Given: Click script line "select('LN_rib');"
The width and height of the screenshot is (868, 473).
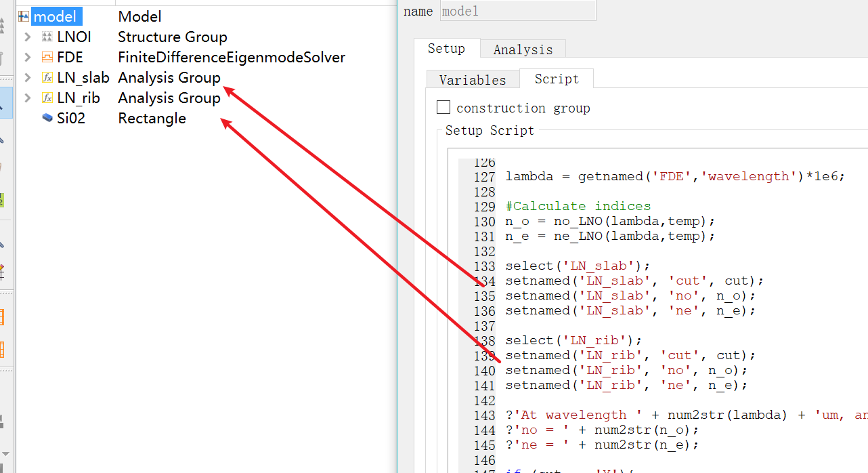Looking at the screenshot, I should [573, 340].
